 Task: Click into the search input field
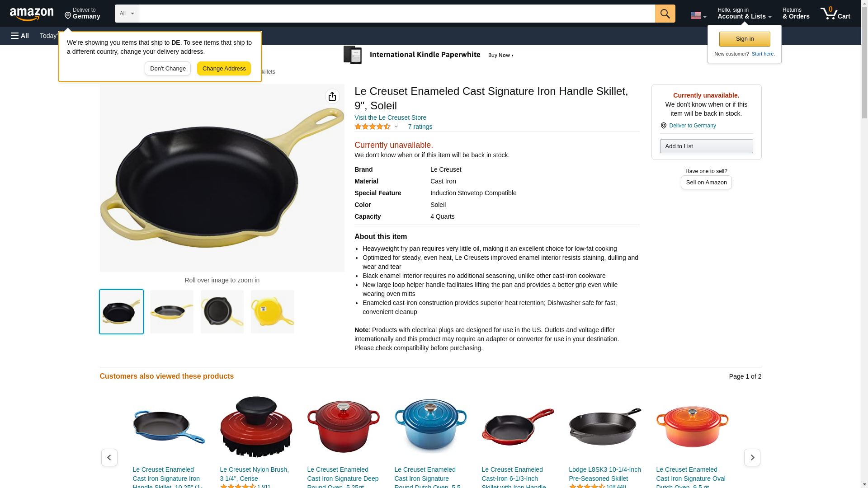tap(396, 14)
